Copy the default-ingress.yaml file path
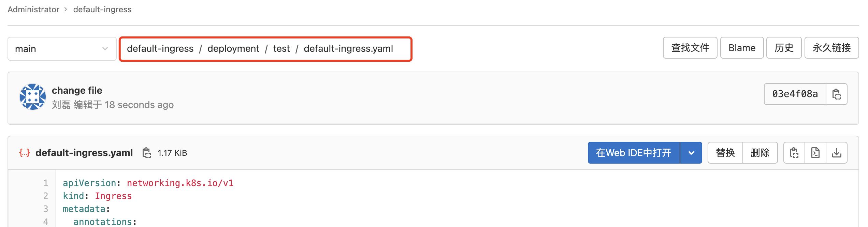Screen dimensions: 868x227 coord(147,153)
